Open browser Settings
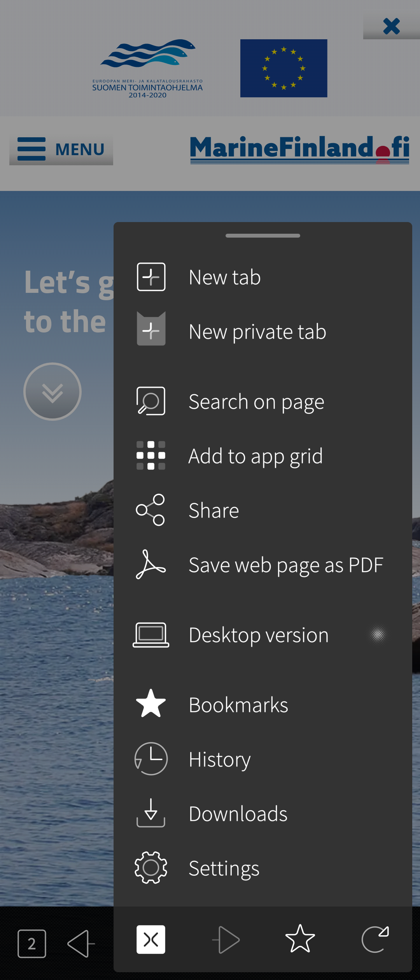Image resolution: width=420 pixels, height=980 pixels. tap(224, 868)
